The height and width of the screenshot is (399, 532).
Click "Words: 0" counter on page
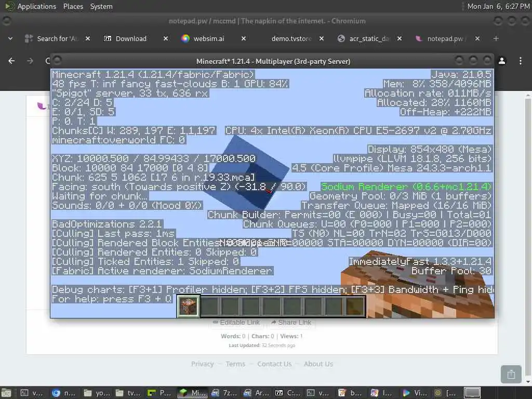233,336
